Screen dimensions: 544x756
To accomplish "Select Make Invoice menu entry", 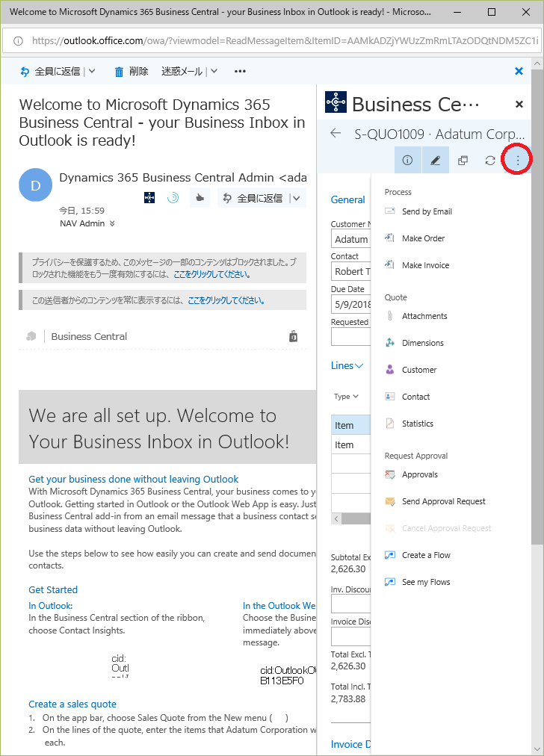I will point(425,266).
